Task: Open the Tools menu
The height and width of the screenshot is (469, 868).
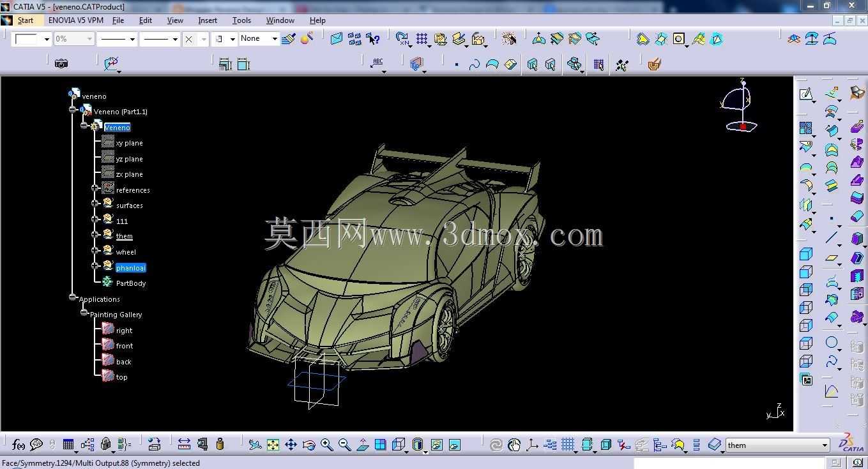Action: pyautogui.click(x=241, y=20)
